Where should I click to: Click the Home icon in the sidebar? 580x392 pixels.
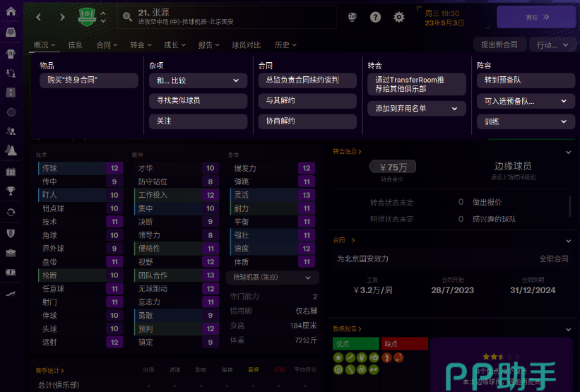(11, 11)
